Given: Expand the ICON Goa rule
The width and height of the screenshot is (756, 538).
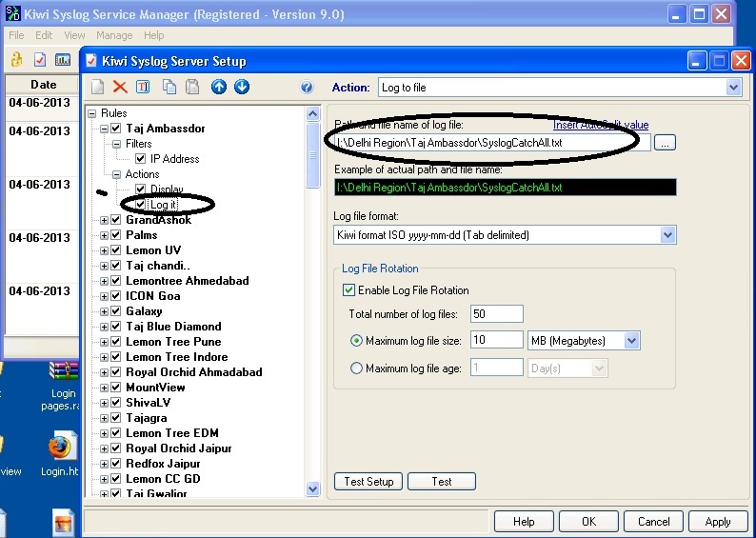Looking at the screenshot, I should click(x=104, y=296).
